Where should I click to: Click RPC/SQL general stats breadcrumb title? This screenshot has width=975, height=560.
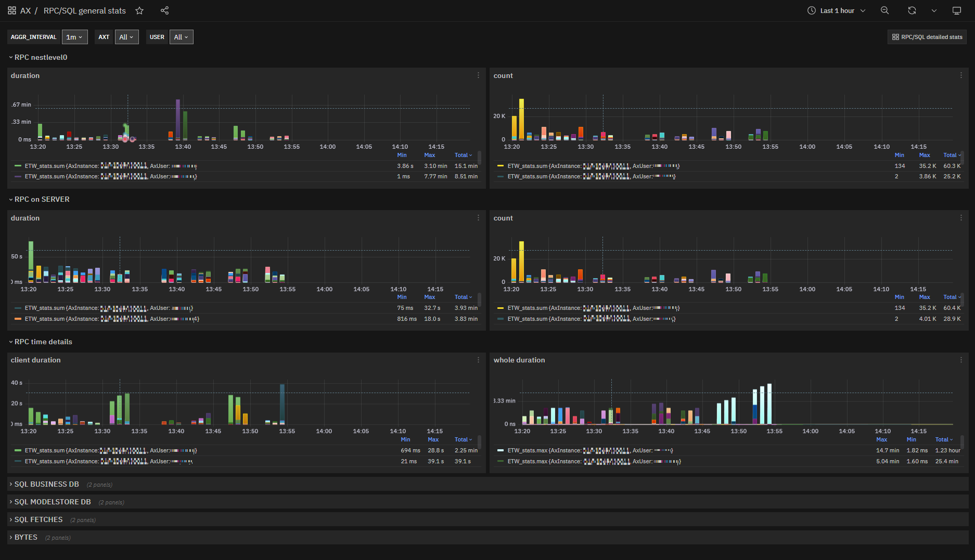coord(85,10)
